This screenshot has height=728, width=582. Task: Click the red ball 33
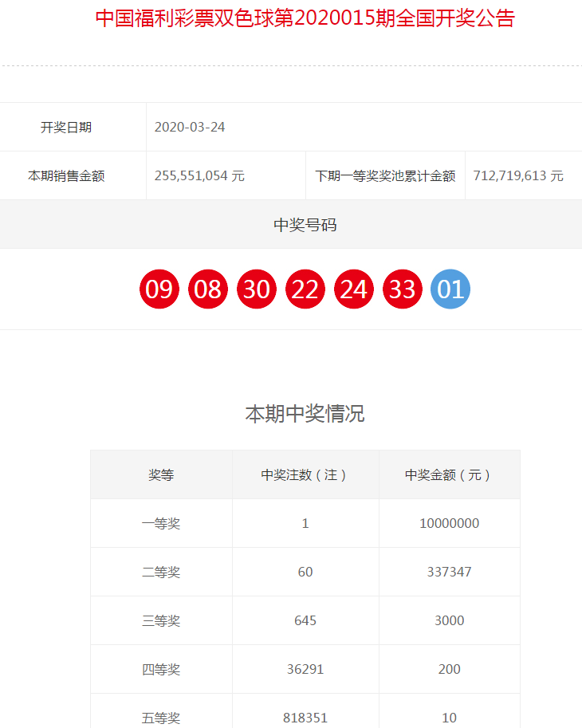coord(403,289)
